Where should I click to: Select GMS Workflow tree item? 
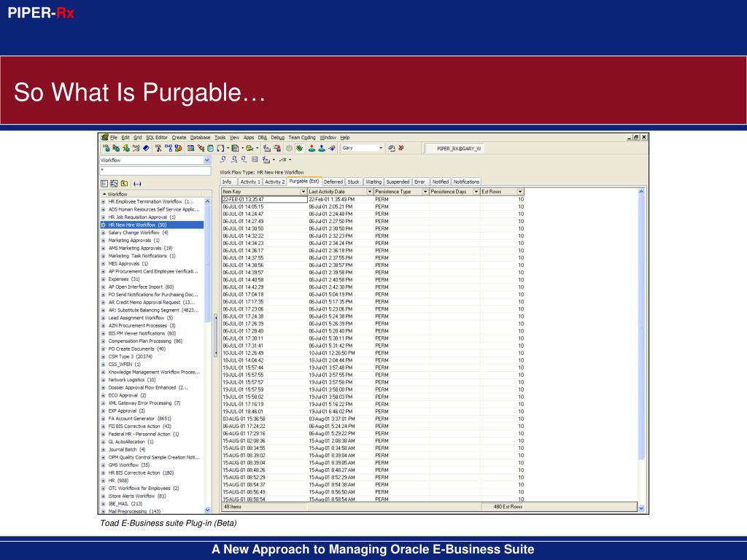[129, 465]
